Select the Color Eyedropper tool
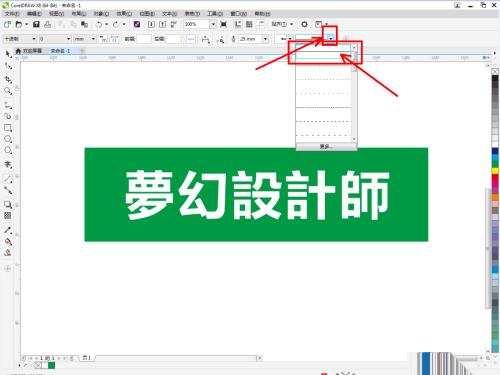This screenshot has width=500, height=375. 8,230
